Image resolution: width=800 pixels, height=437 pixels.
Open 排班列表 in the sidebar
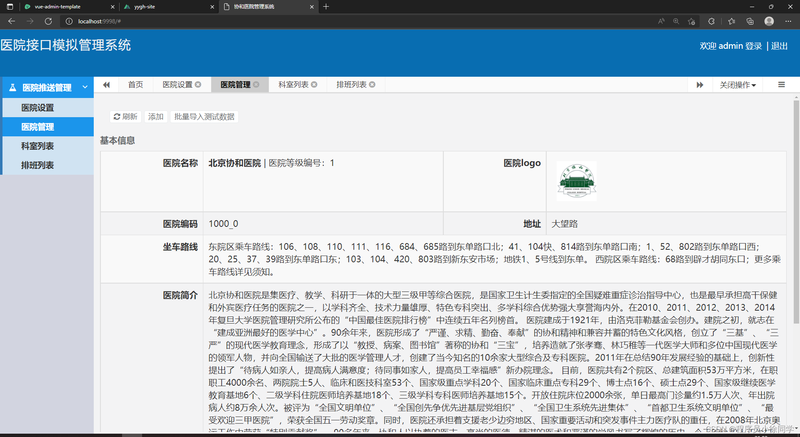[48, 165]
